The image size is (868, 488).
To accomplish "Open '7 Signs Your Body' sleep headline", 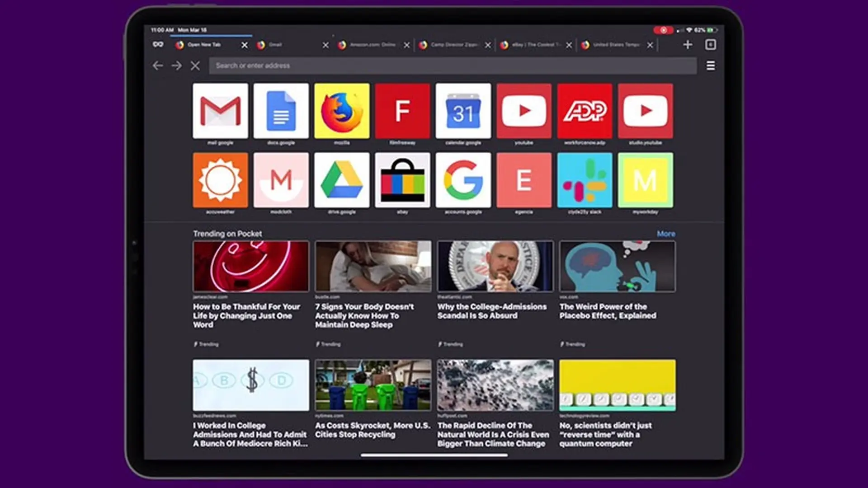I will [364, 315].
